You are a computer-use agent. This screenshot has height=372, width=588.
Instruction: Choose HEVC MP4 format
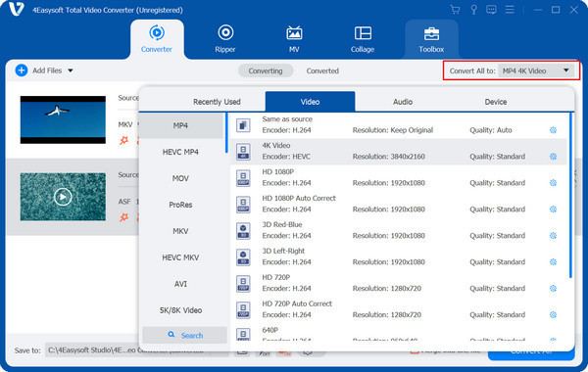point(180,152)
